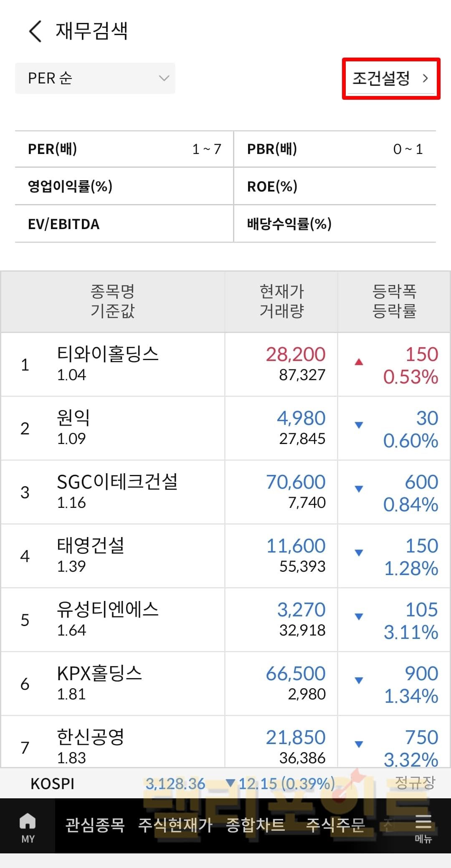Switch to 관심종목 tab
This screenshot has height=868, width=451.
[x=95, y=825]
